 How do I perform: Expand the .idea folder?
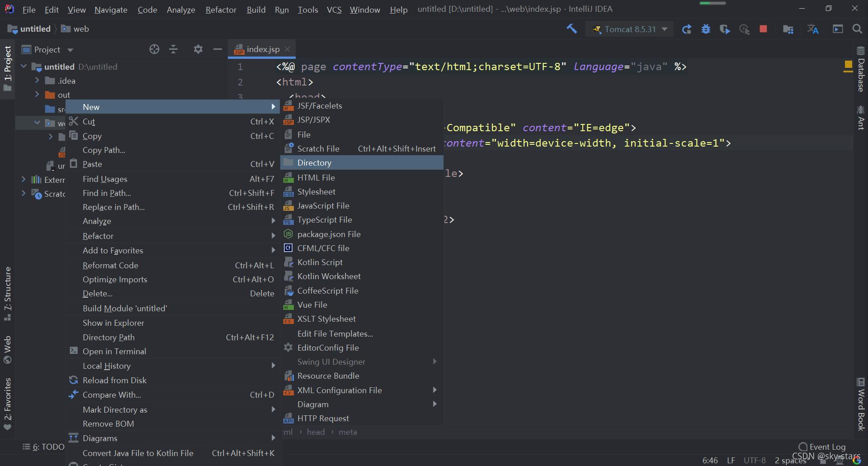tap(37, 81)
